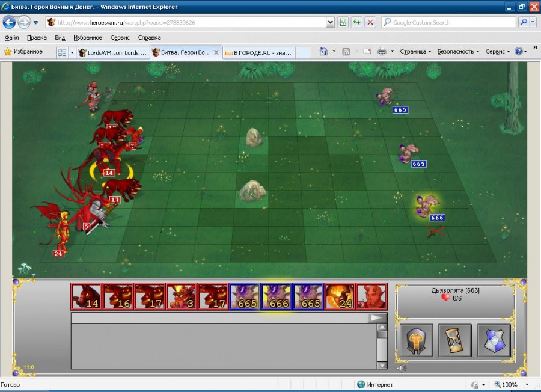Open the Правка menu
The width and height of the screenshot is (541, 392).
coord(37,38)
